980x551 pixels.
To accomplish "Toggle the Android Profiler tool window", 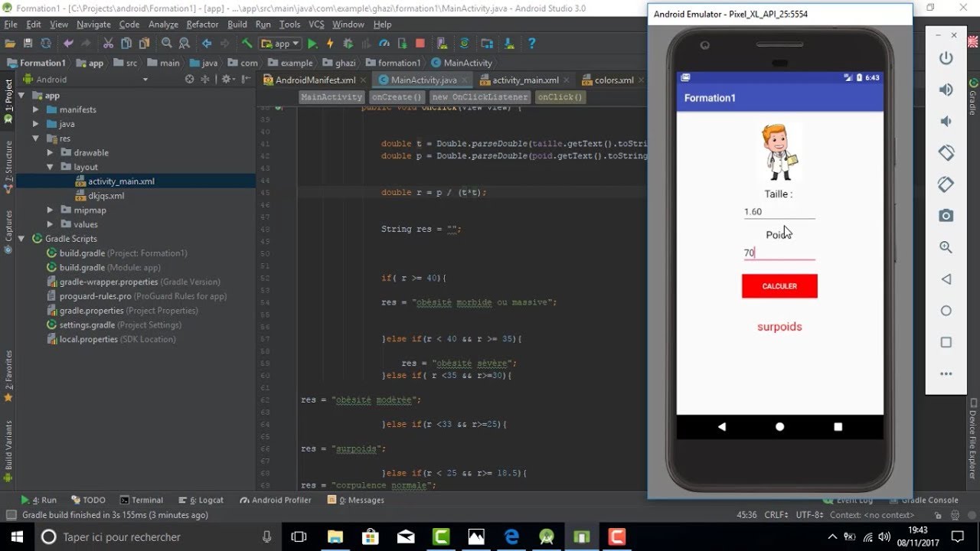I will tap(276, 500).
